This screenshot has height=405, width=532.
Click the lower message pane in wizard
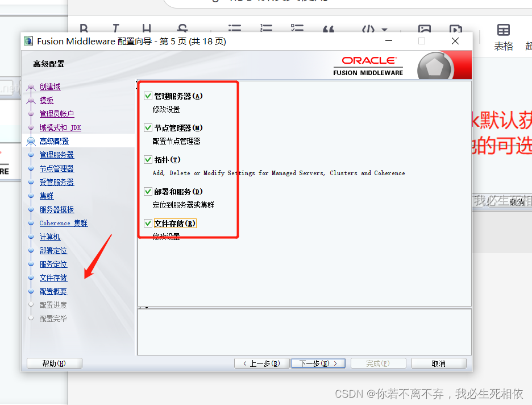(x=304, y=332)
